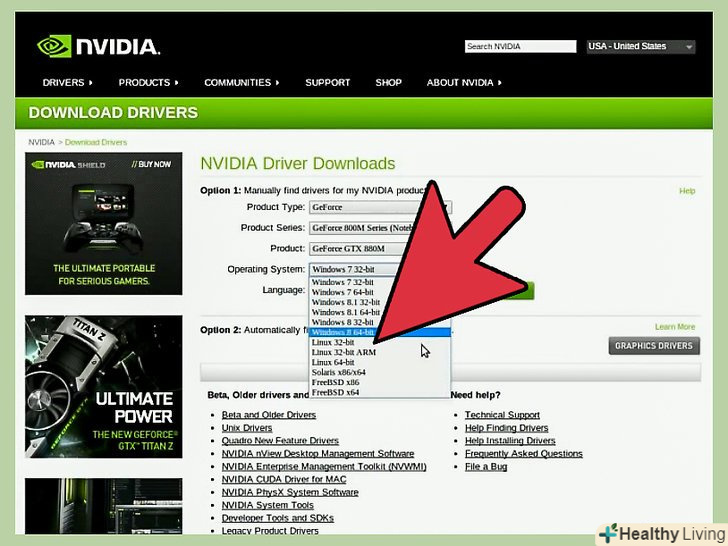The height and width of the screenshot is (546, 728).
Task: Choose Linux 32-bit from list
Action: tap(380, 342)
